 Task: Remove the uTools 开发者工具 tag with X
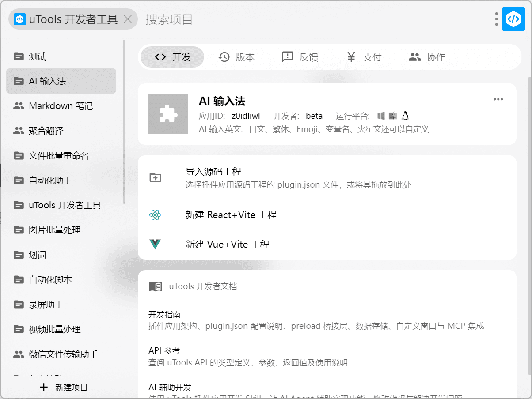(128, 19)
